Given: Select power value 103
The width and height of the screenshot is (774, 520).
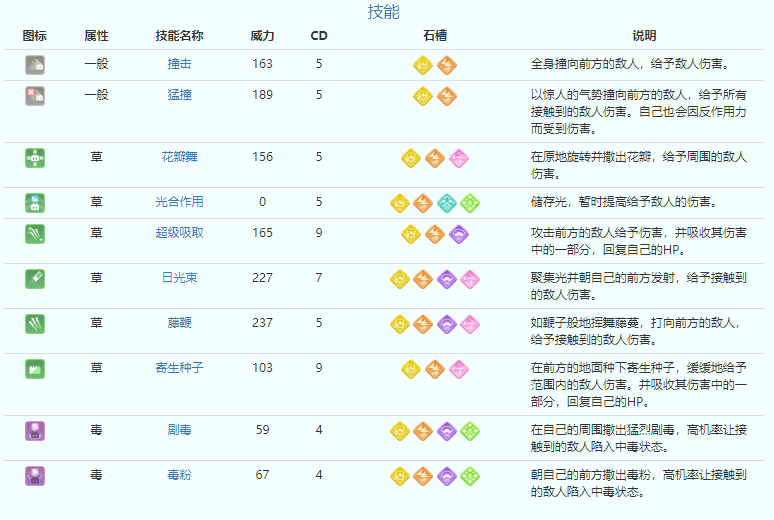Looking at the screenshot, I should (x=262, y=368).
